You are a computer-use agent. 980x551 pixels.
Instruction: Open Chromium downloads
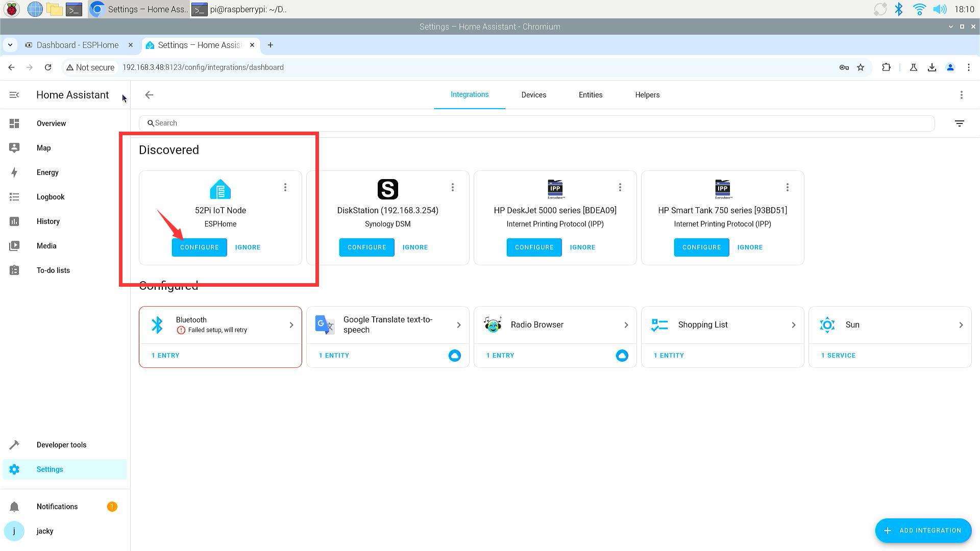932,67
